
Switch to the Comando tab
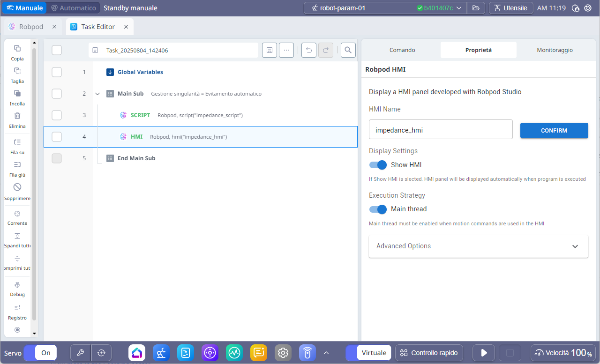(x=402, y=50)
